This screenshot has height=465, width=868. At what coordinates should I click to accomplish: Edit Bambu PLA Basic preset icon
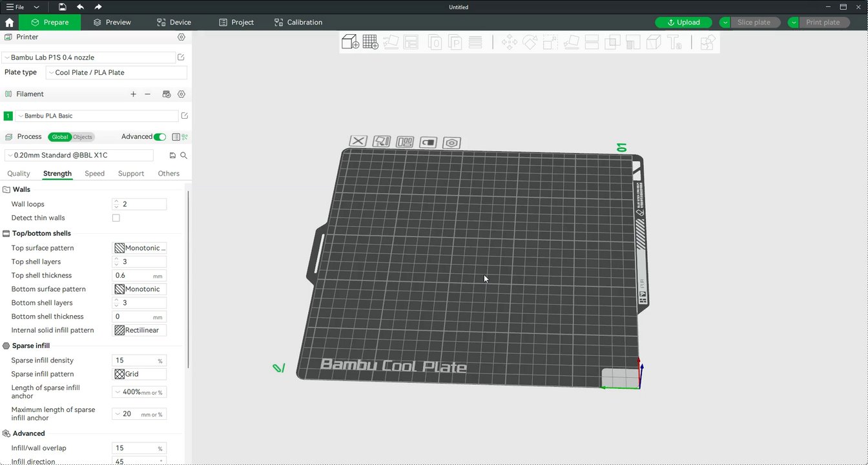pyautogui.click(x=184, y=116)
